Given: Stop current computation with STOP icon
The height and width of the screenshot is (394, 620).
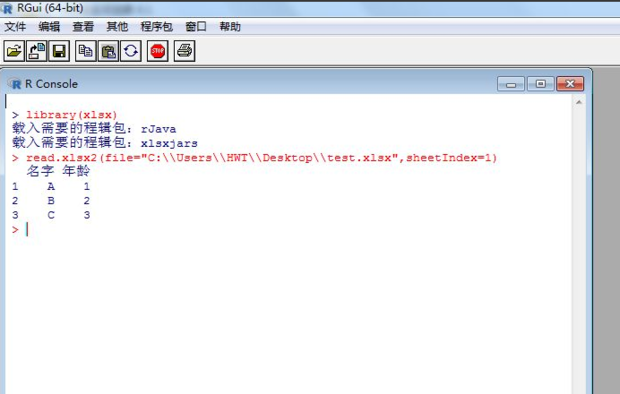Looking at the screenshot, I should (157, 51).
